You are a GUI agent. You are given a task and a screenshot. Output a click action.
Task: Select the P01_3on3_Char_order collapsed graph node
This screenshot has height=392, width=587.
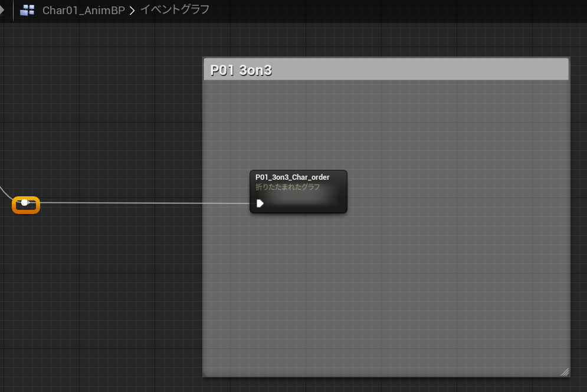(x=299, y=192)
